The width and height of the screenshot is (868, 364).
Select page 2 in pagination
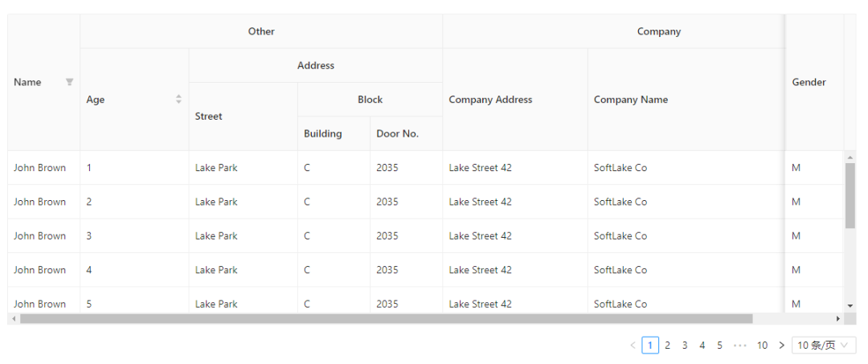tap(667, 346)
